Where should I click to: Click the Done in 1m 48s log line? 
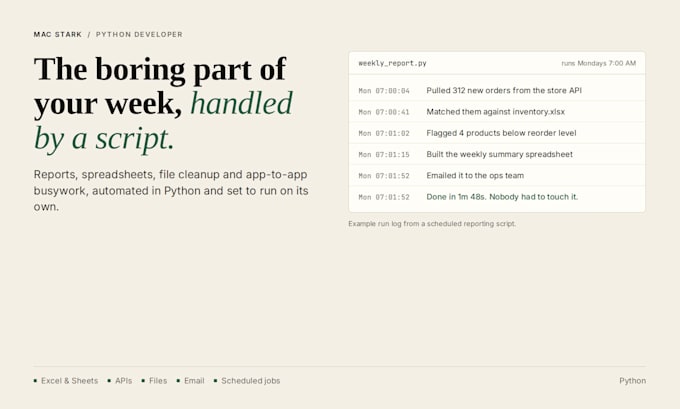coord(502,197)
